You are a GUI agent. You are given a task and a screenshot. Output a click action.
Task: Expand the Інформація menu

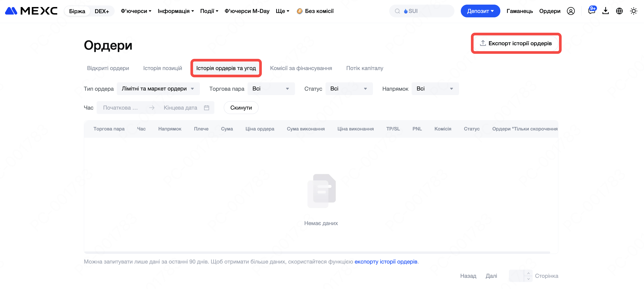pos(175,11)
